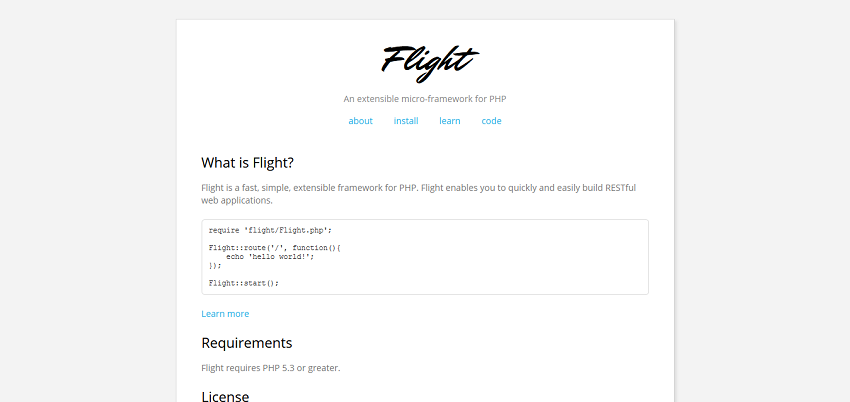Click the Flight::start() code line

[243, 283]
